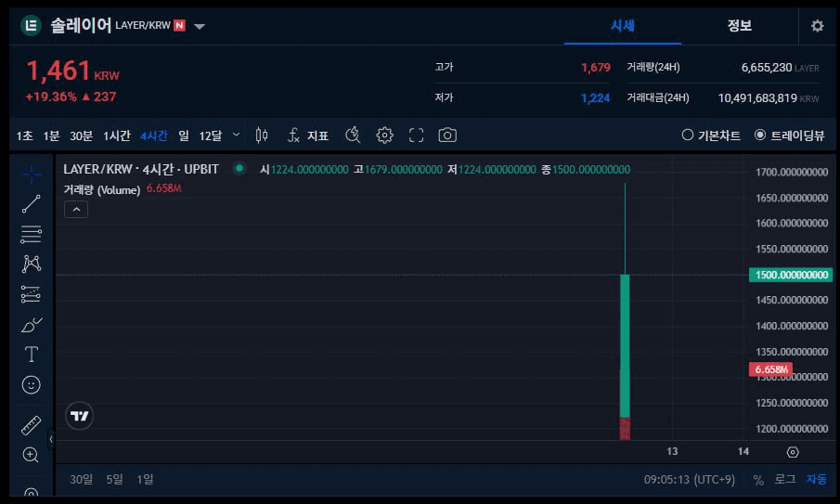Click the 24H low value 1,224
840x504 pixels.
tap(595, 98)
